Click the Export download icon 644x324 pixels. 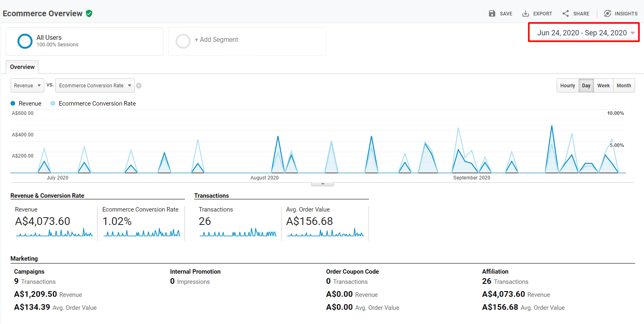pyautogui.click(x=525, y=13)
